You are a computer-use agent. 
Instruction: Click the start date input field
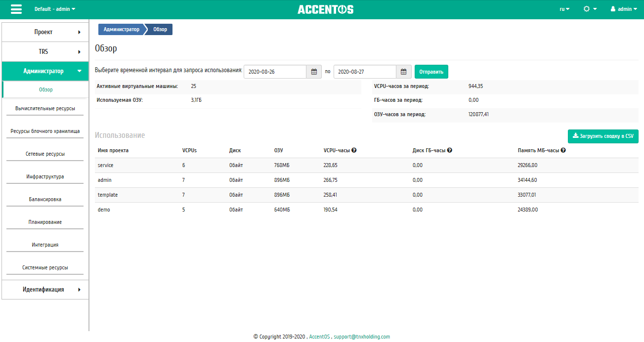click(275, 72)
